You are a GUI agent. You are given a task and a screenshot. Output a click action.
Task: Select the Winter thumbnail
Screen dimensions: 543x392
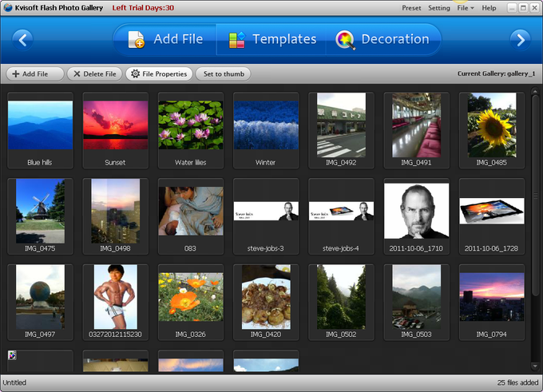(266, 130)
